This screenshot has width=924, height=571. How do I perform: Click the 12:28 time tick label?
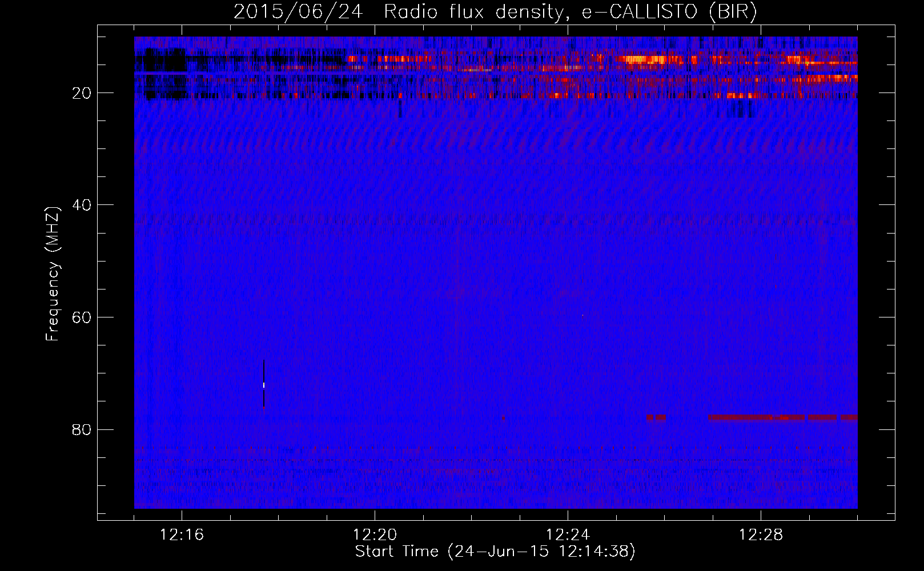761,535
